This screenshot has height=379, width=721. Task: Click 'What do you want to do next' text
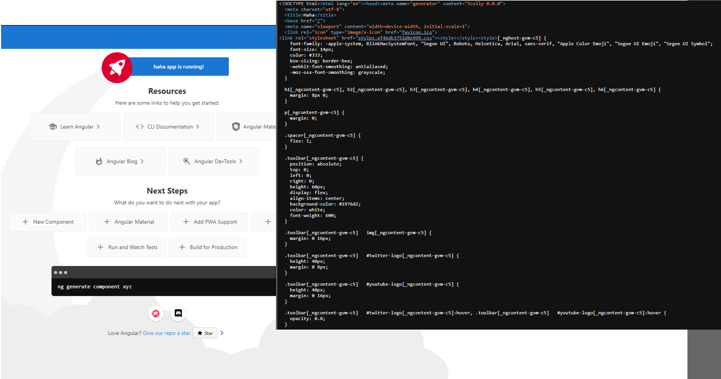pyautogui.click(x=167, y=202)
